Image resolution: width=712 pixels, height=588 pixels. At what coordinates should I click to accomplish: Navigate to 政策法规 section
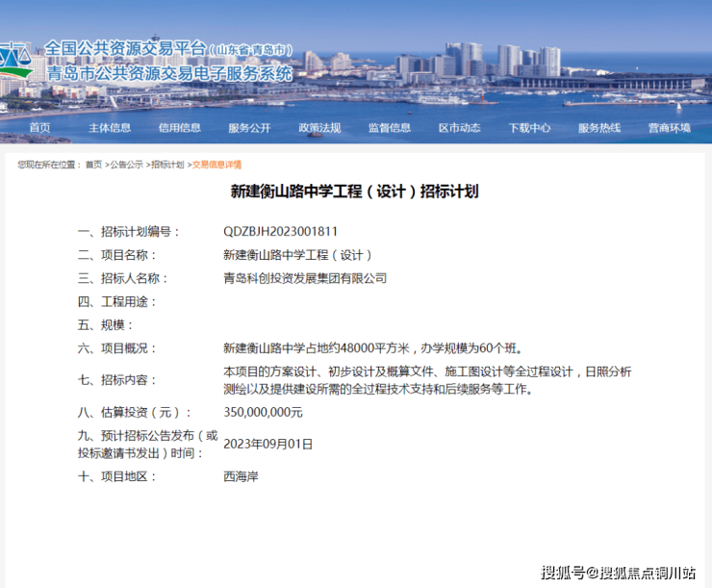pos(319,128)
